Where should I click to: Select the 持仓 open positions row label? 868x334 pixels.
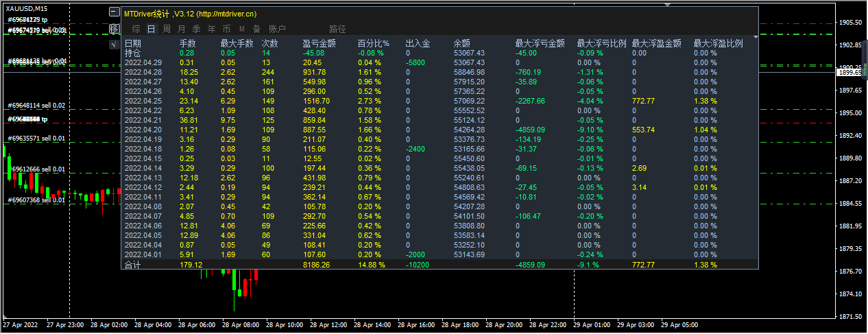[x=133, y=53]
